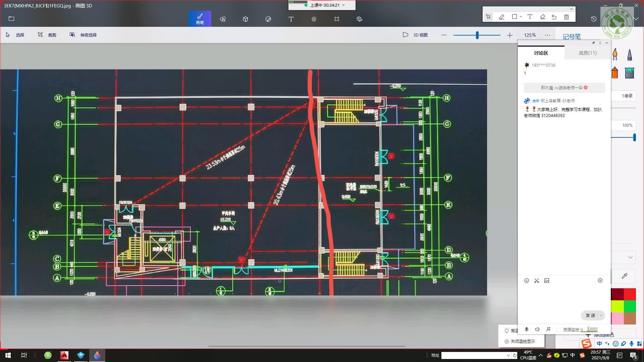Open chat settings hexagon icon
The height and width of the screenshot is (362, 644).
coord(600,281)
